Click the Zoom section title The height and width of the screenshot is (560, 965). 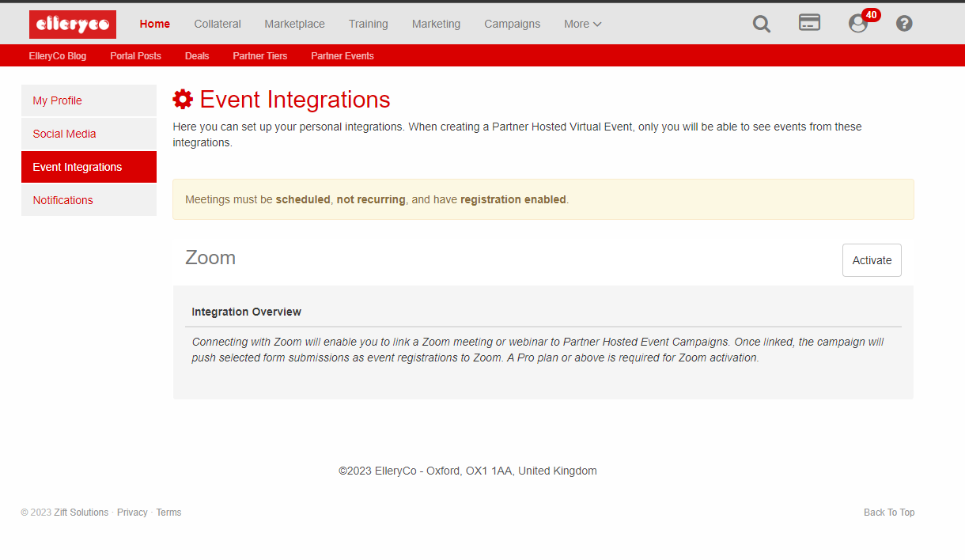pyautogui.click(x=210, y=258)
